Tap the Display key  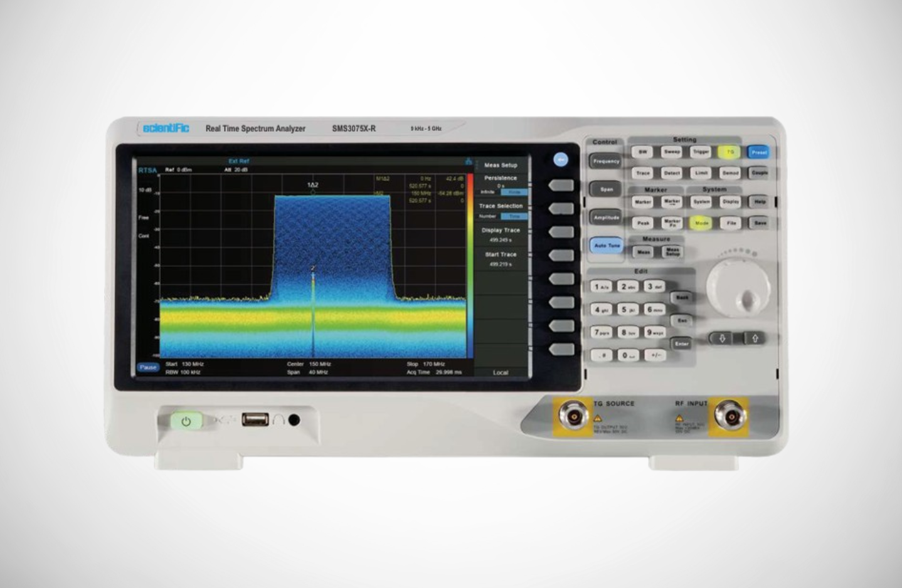coord(731,202)
